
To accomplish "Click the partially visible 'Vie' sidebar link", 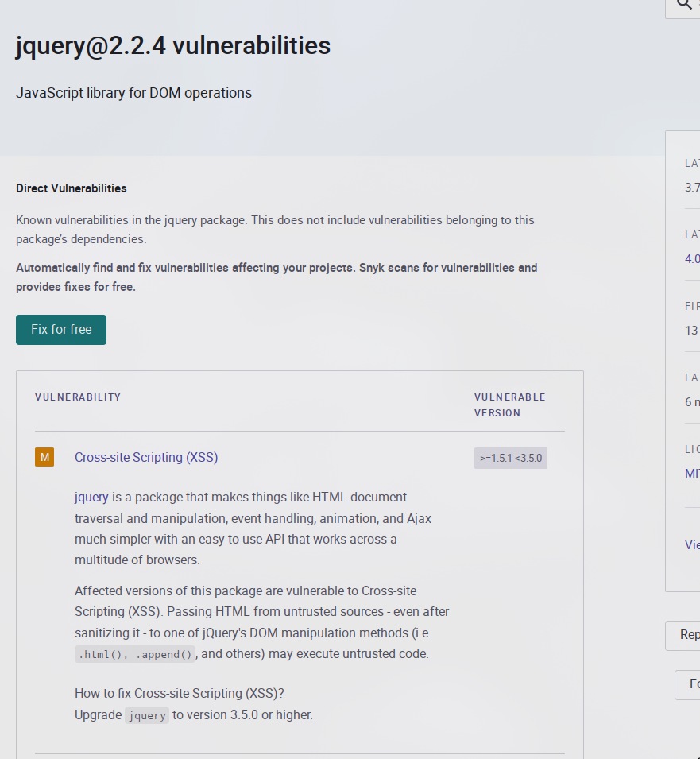I will coord(692,544).
